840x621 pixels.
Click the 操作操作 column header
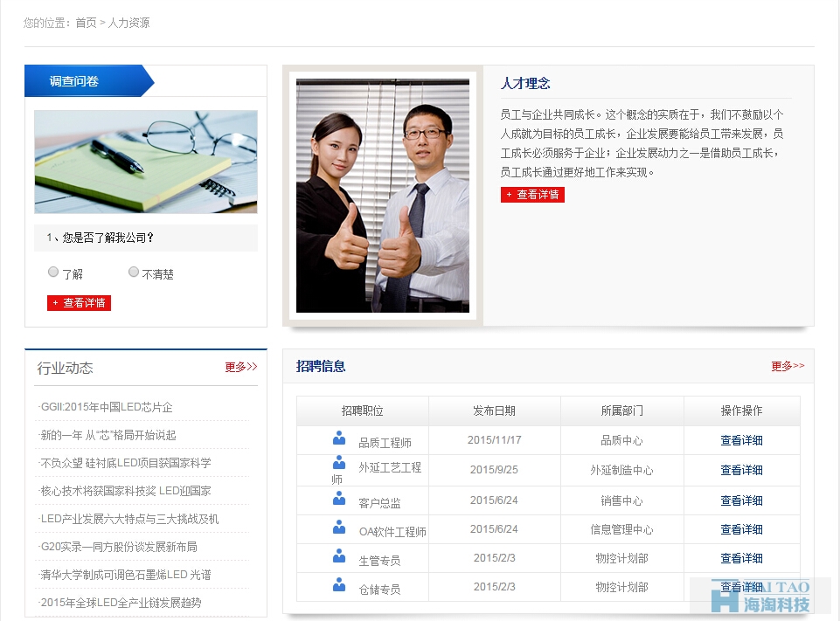click(741, 411)
